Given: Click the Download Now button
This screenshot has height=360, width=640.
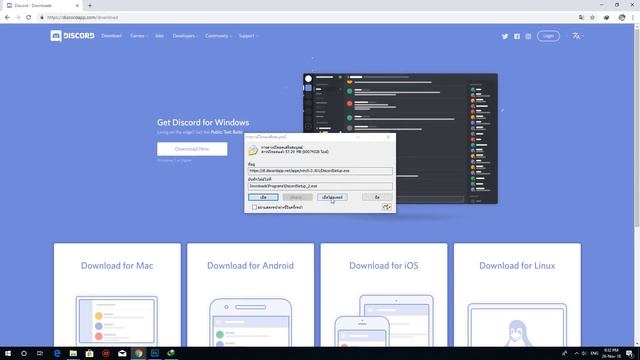Looking at the screenshot, I should (192, 149).
